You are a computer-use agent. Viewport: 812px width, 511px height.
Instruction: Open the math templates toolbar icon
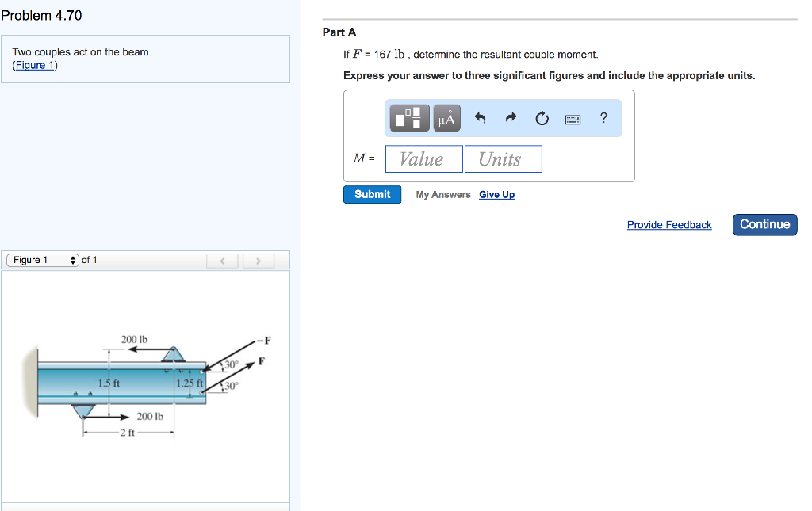click(x=408, y=117)
